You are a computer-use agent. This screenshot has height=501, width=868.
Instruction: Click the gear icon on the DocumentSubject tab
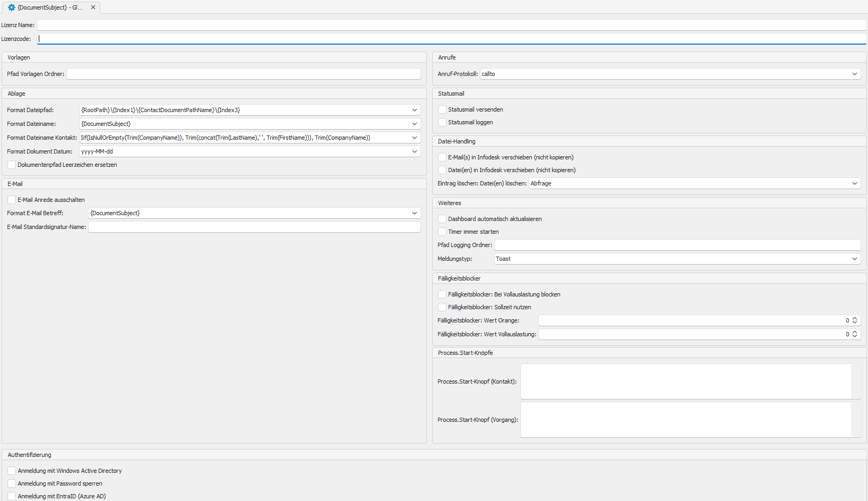point(12,7)
